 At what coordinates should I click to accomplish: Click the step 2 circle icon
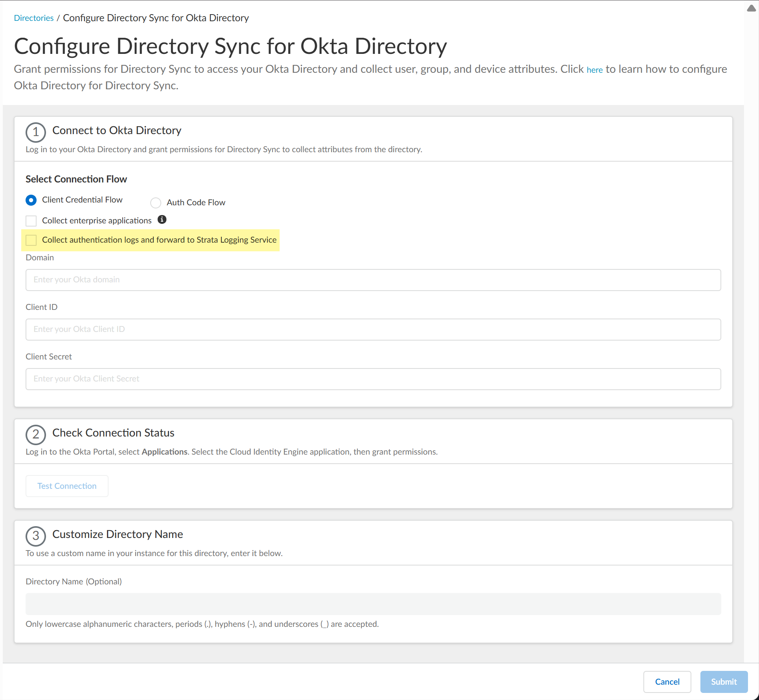[x=36, y=434]
